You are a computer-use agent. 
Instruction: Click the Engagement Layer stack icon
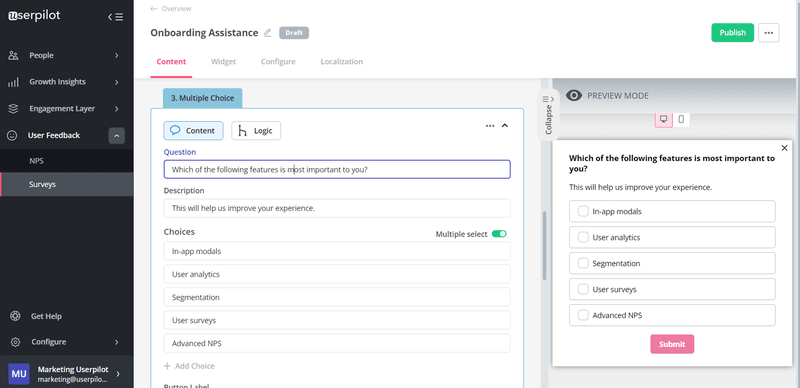point(14,109)
